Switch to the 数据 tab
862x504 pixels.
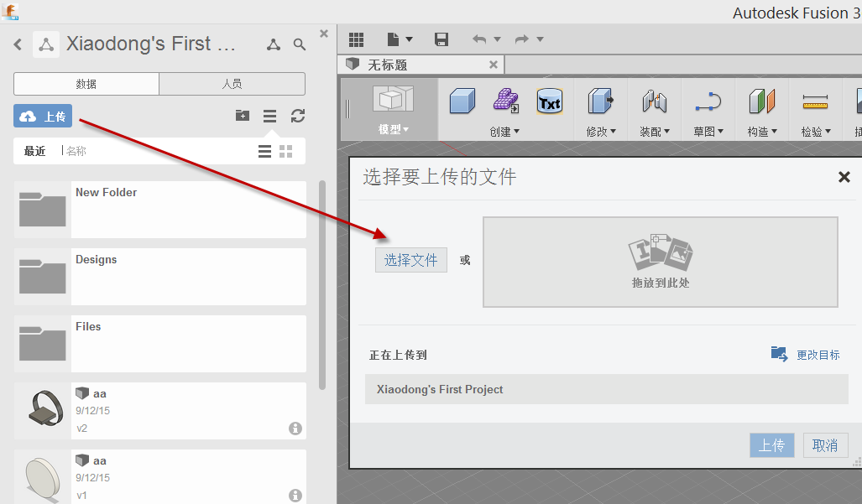(x=86, y=84)
